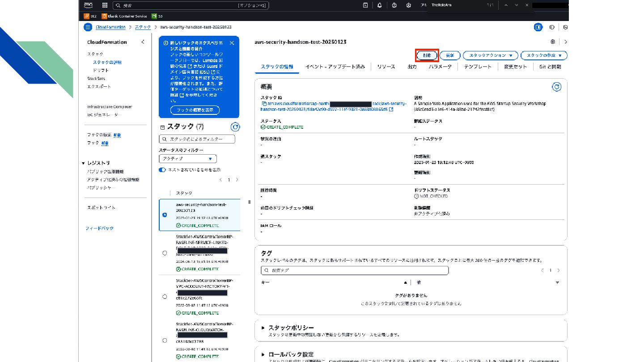This screenshot has width=644, height=362.
Task: Collapse the CloudFormation side navigation
Action: pyautogui.click(x=143, y=42)
